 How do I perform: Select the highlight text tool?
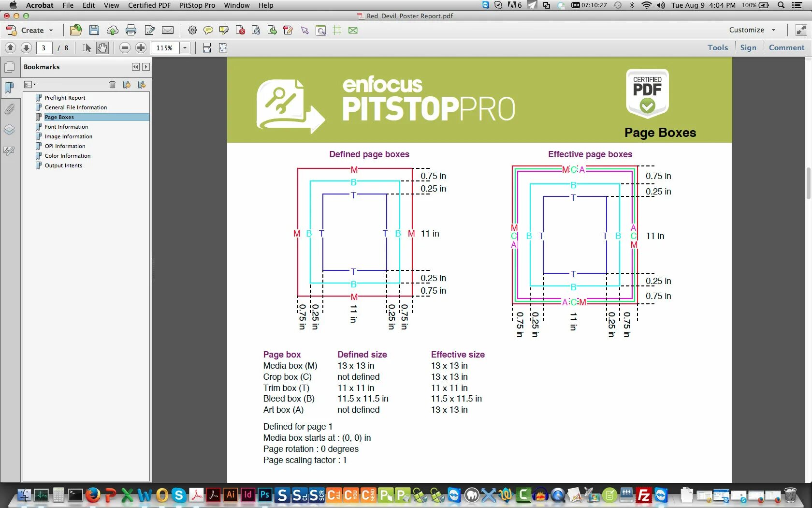coord(224,30)
